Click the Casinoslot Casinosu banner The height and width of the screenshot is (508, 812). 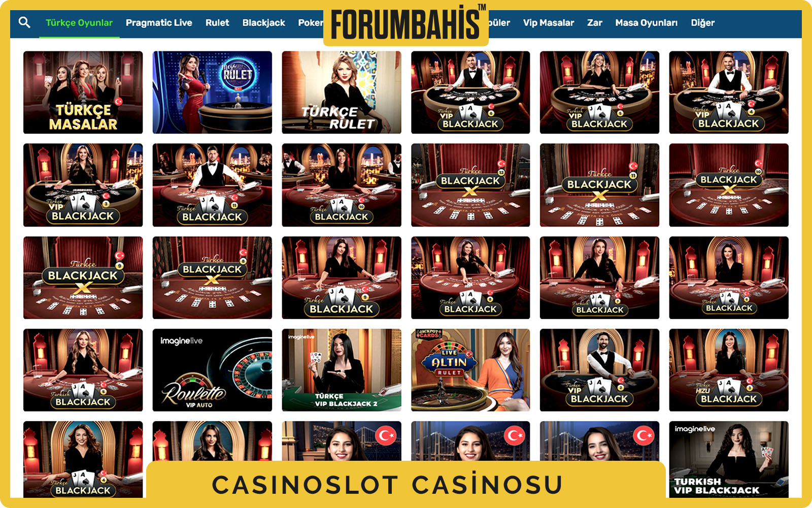(x=406, y=484)
